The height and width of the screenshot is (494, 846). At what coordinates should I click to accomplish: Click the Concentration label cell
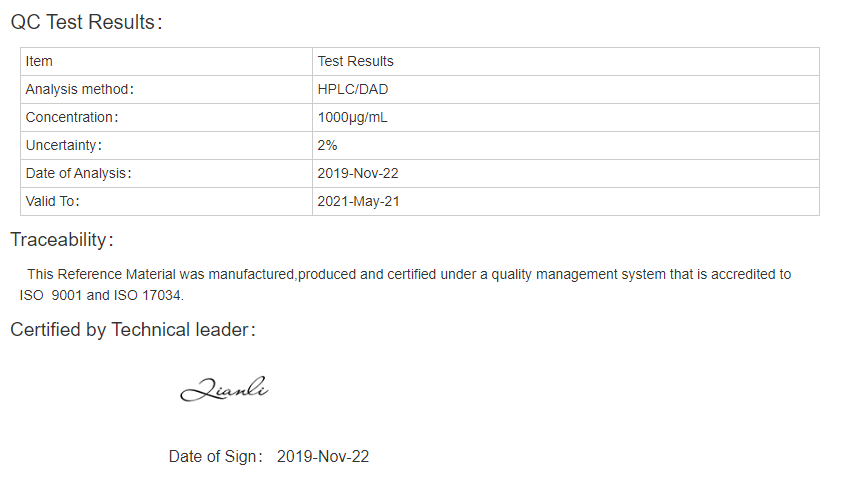(166, 118)
